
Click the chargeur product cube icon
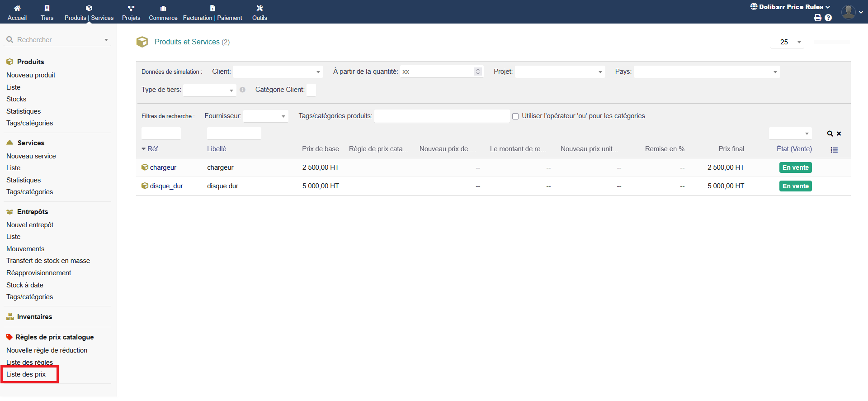pos(145,167)
